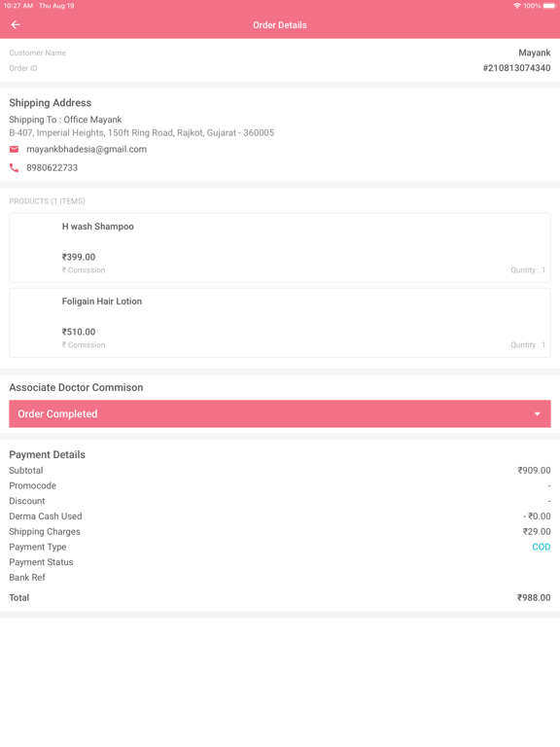Image resolution: width=560 pixels, height=747 pixels.
Task: Call phone number 8980622733
Action: tap(52, 167)
